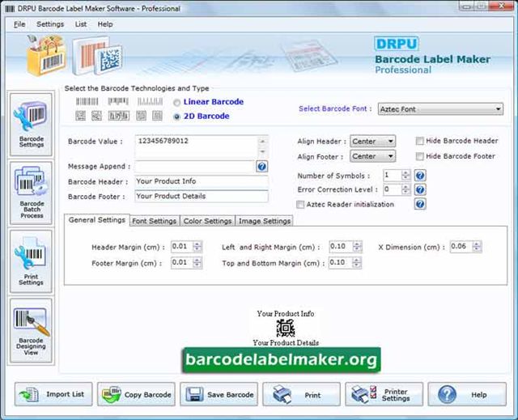Click Message Append input field

coord(194,167)
